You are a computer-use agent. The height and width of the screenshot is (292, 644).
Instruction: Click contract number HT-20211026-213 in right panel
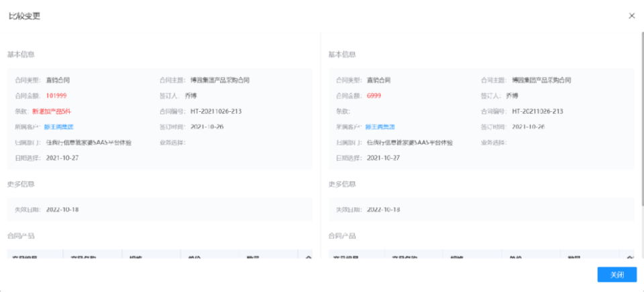537,111
